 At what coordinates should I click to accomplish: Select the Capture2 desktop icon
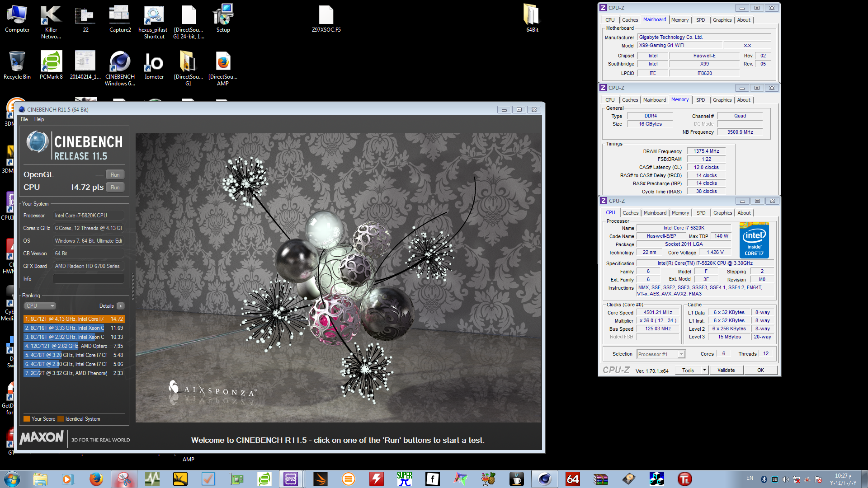coord(120,19)
